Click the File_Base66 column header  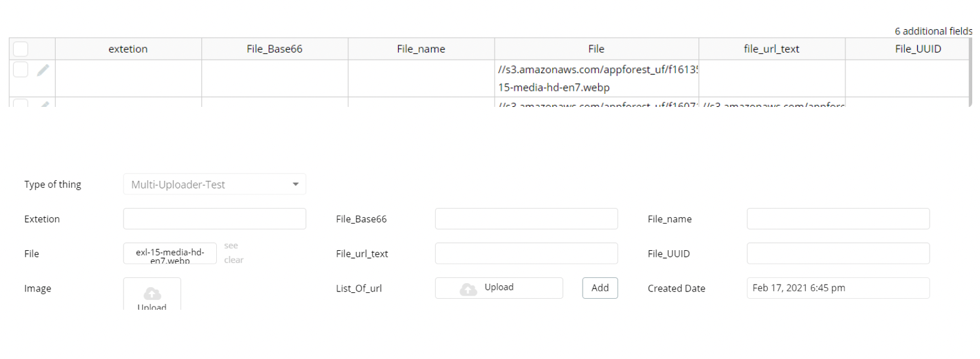coord(274,49)
